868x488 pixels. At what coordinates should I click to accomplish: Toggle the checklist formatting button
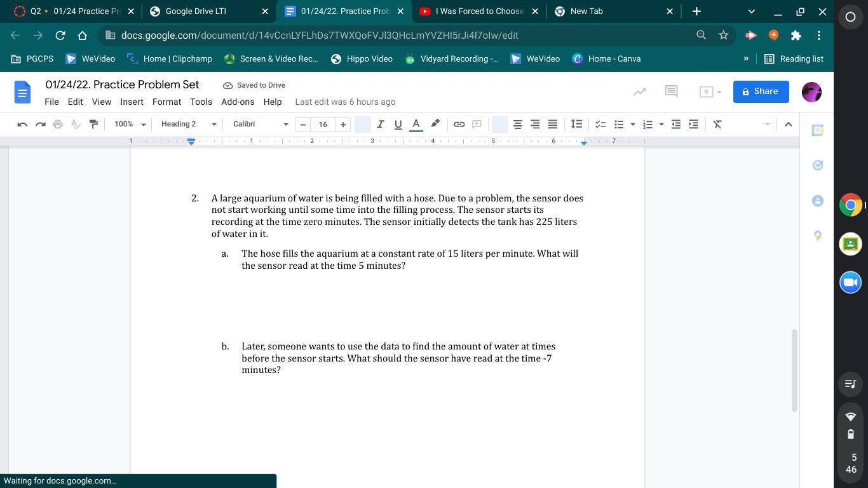600,124
